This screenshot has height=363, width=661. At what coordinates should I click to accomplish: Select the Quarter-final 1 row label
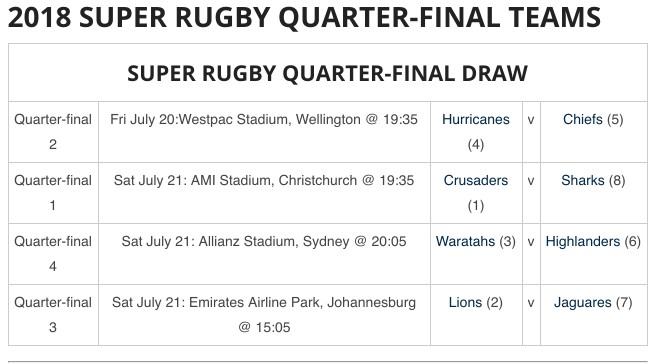pyautogui.click(x=53, y=193)
